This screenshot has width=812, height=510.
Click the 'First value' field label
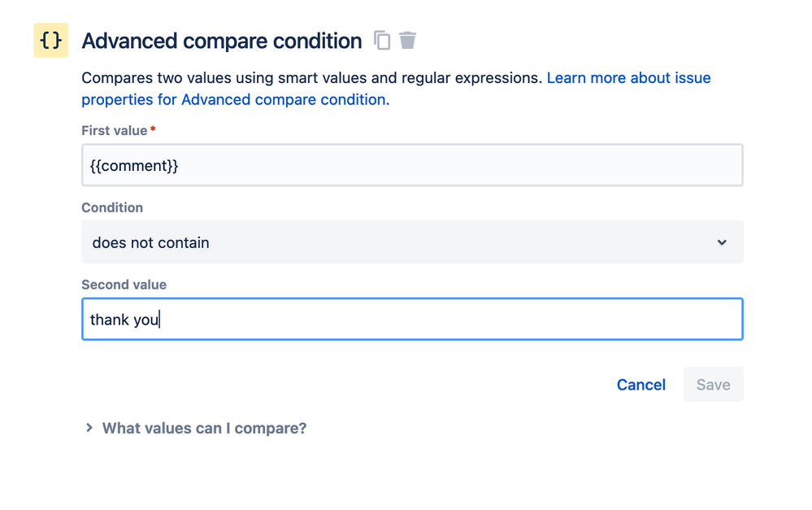tap(114, 130)
